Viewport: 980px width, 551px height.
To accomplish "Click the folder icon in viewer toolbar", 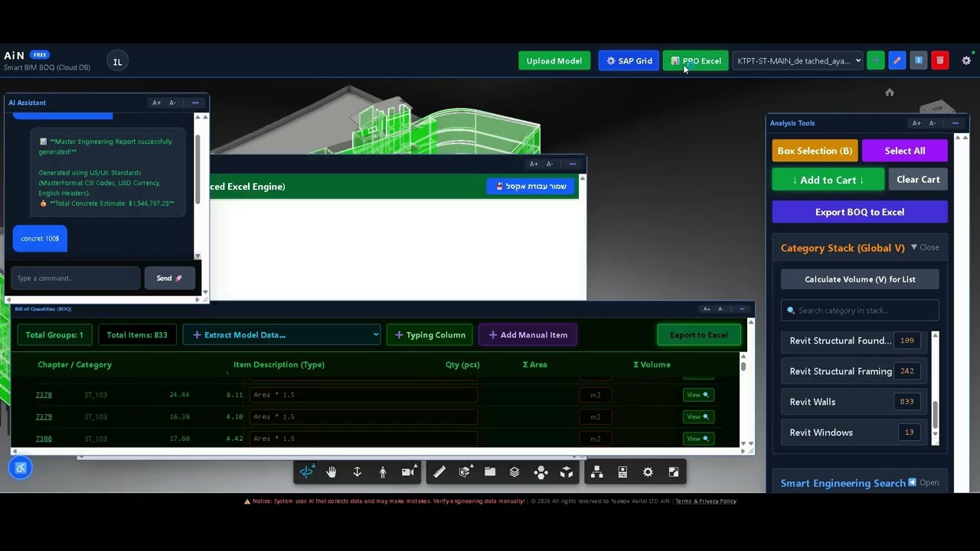I will [x=490, y=472].
